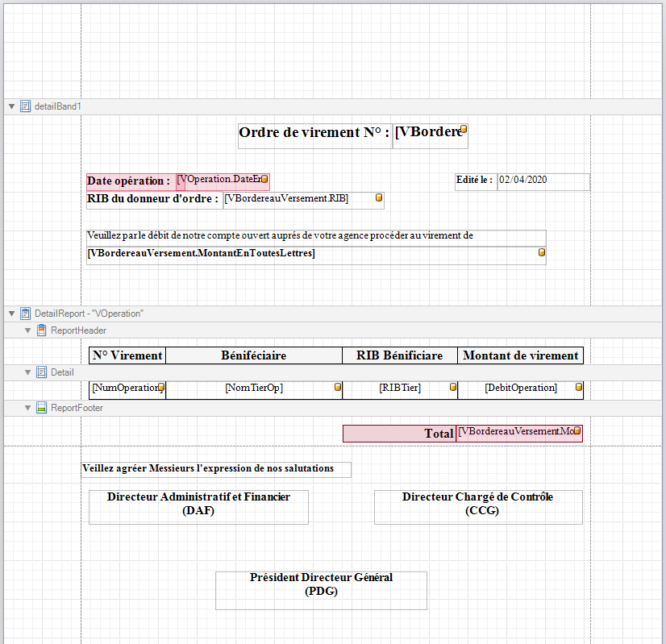The height and width of the screenshot is (644, 666).
Task: Click data-binding icon on the MontantEnToutesLettres field
Action: coord(542,253)
